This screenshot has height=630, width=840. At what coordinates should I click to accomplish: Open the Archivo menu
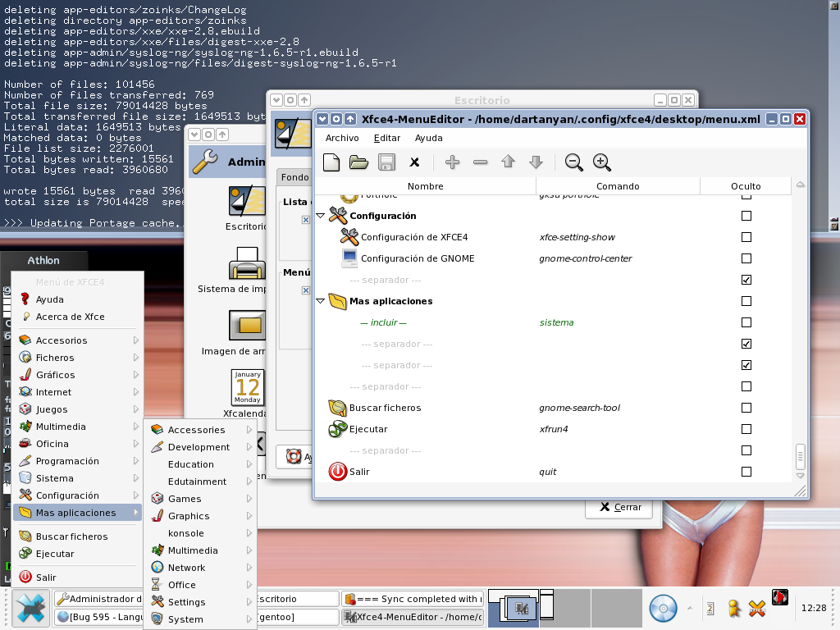click(342, 138)
